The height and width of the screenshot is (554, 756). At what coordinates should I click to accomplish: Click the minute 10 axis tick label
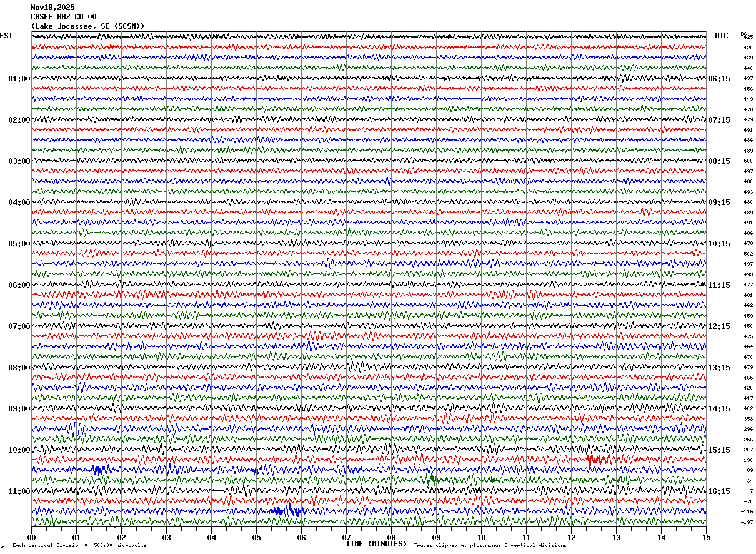pyautogui.click(x=481, y=538)
